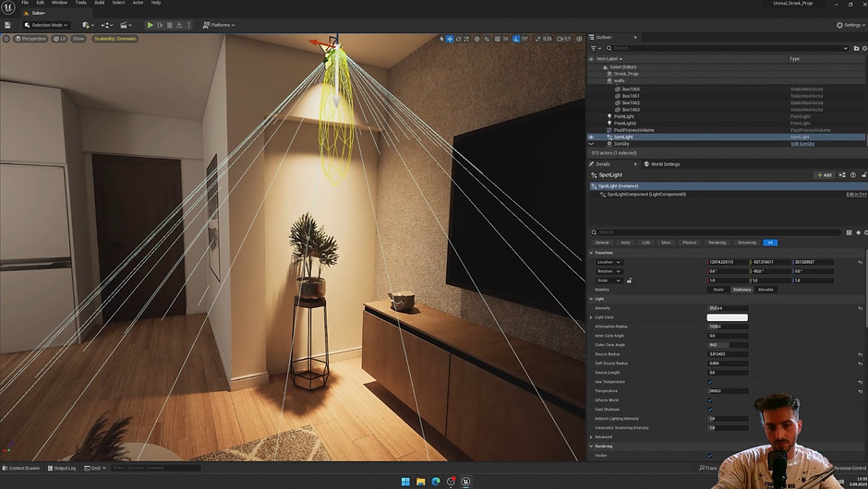868x489 pixels.
Task: Toggle world/local coordinate system globe icon
Action: [476, 39]
